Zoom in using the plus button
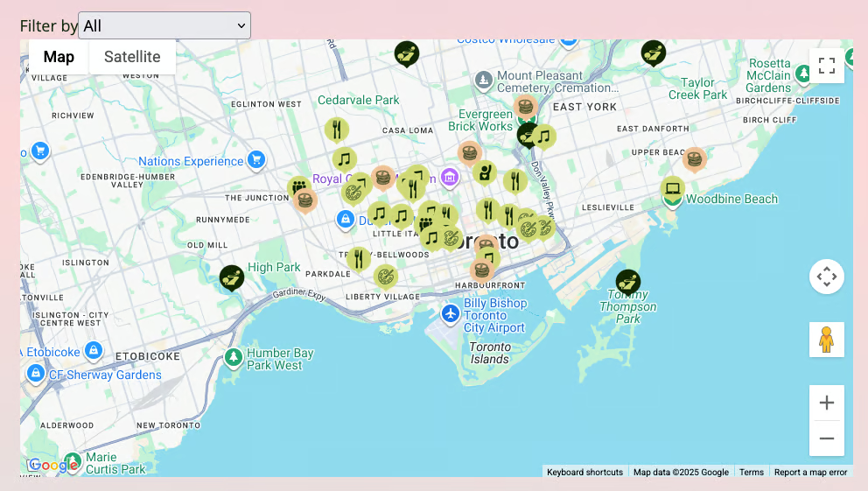 pyautogui.click(x=826, y=403)
